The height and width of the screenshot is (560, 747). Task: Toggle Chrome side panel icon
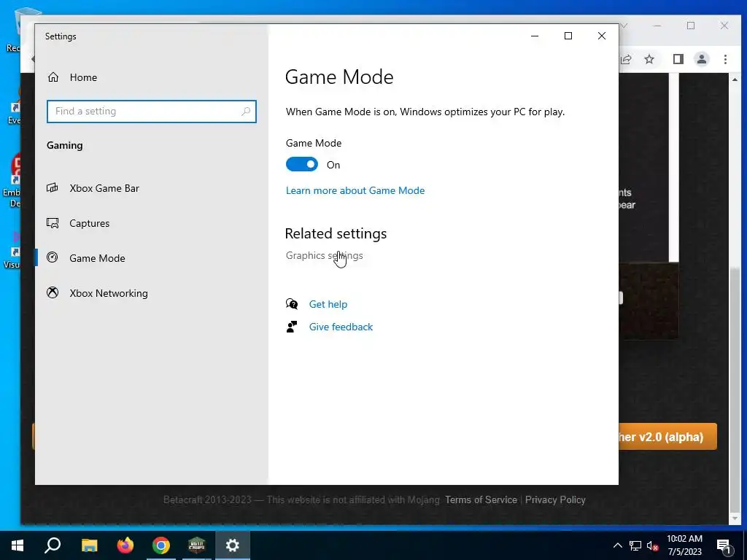678,59
